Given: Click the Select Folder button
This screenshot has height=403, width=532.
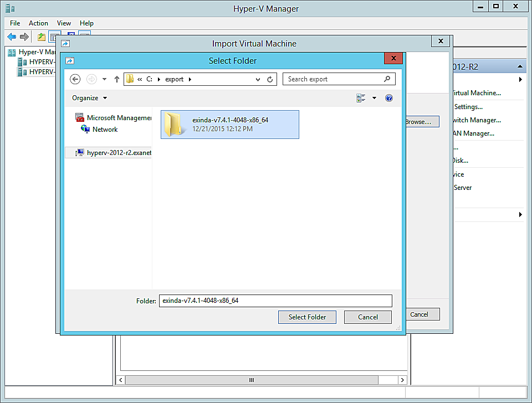Looking at the screenshot, I should (307, 317).
